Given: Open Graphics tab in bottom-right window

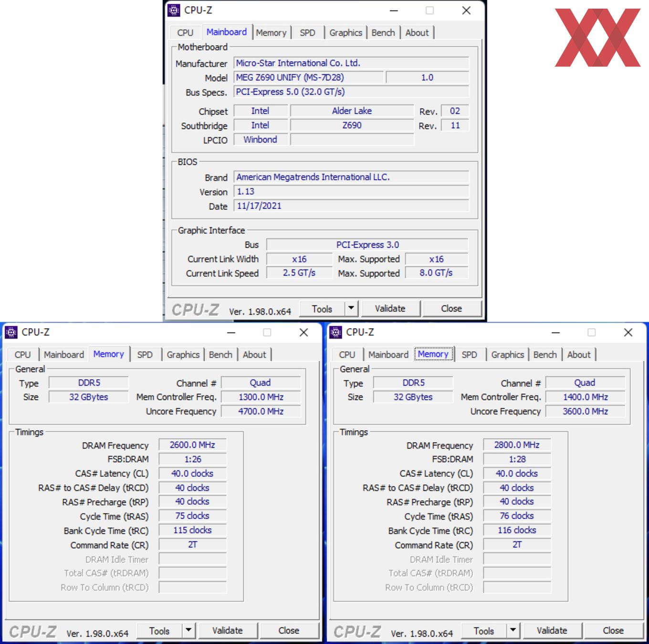Looking at the screenshot, I should (507, 354).
